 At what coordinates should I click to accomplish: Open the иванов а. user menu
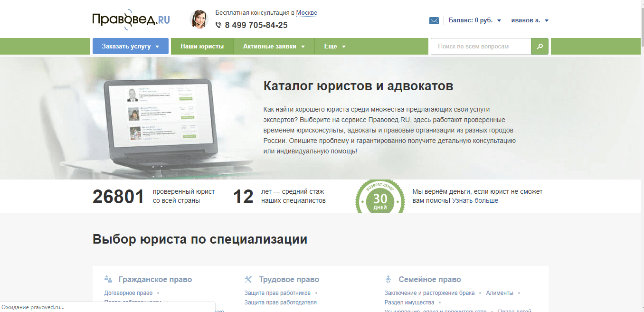pos(530,20)
